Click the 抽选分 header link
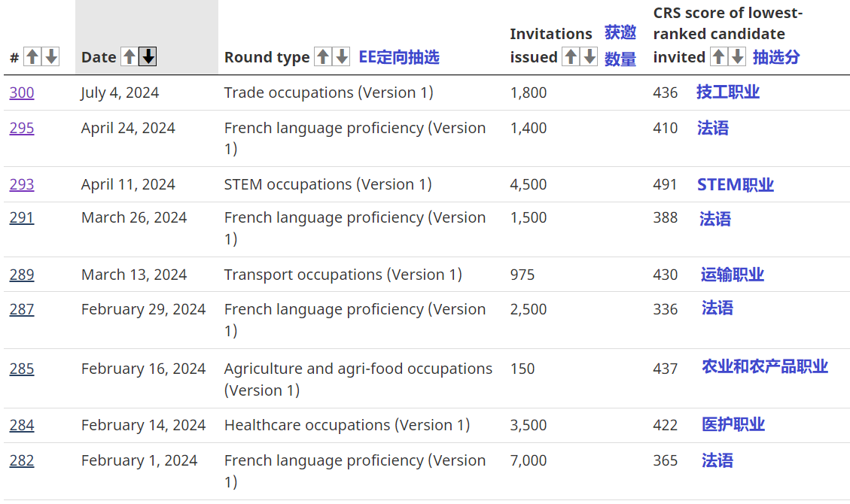The height and width of the screenshot is (504, 850). point(775,56)
